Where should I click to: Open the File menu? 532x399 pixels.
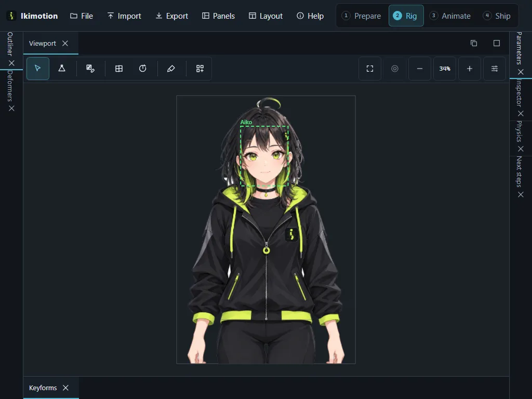tap(82, 16)
